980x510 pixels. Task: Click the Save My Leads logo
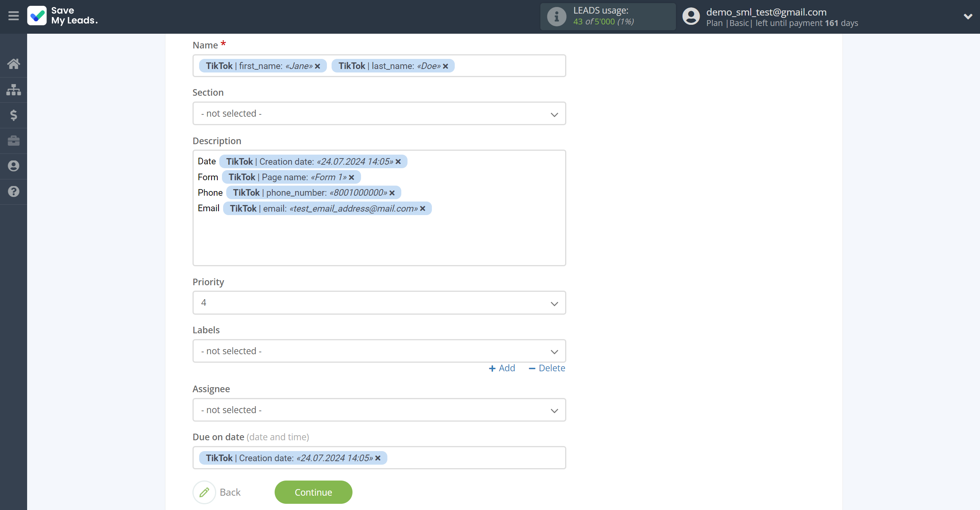[x=62, y=16]
